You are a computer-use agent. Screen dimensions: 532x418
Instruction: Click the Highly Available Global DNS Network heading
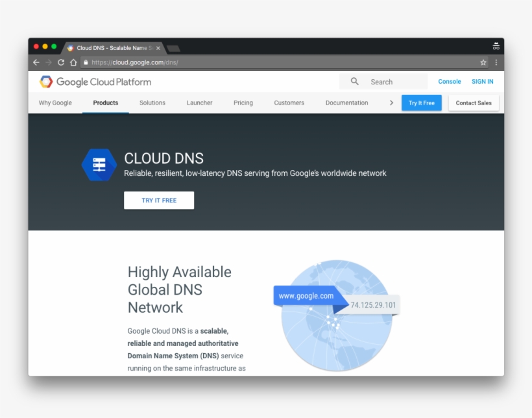(180, 289)
